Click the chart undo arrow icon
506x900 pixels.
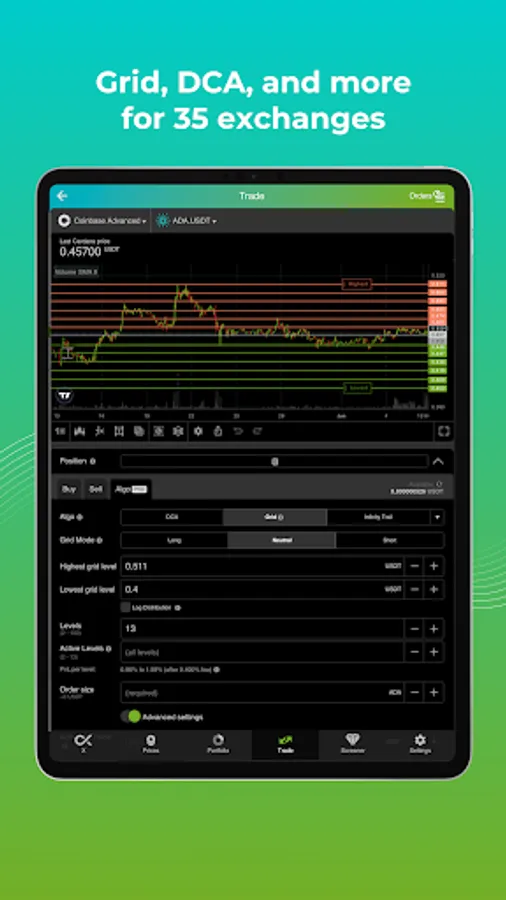pos(238,431)
